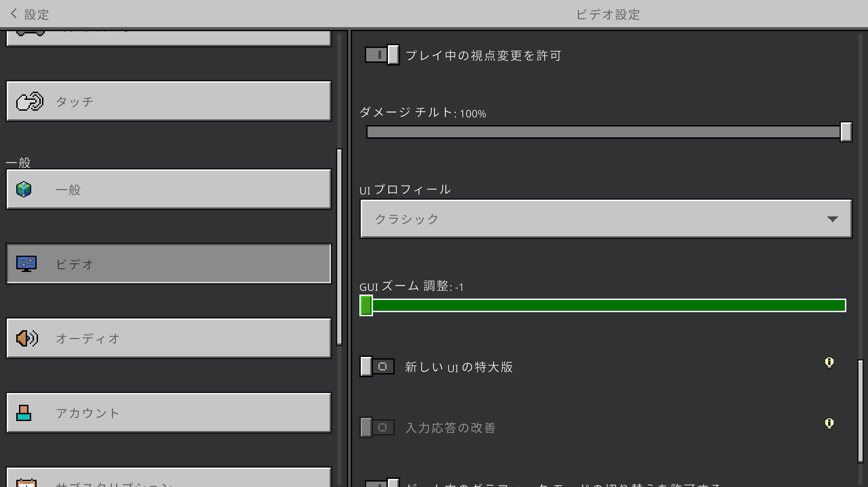This screenshot has width=868, height=487.
Task: Select the 一般 settings button
Action: [x=169, y=189]
